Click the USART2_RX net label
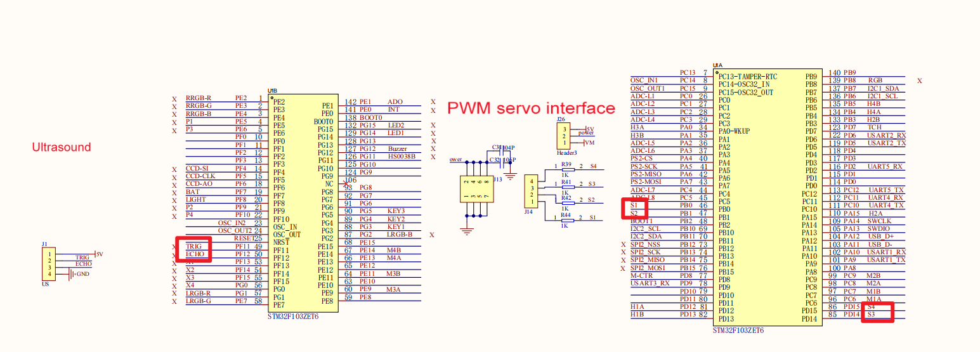 pyautogui.click(x=887, y=135)
